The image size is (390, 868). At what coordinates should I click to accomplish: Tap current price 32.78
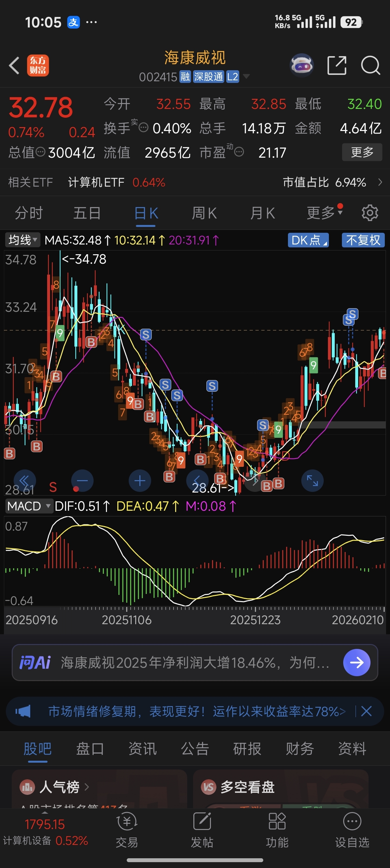(40, 108)
